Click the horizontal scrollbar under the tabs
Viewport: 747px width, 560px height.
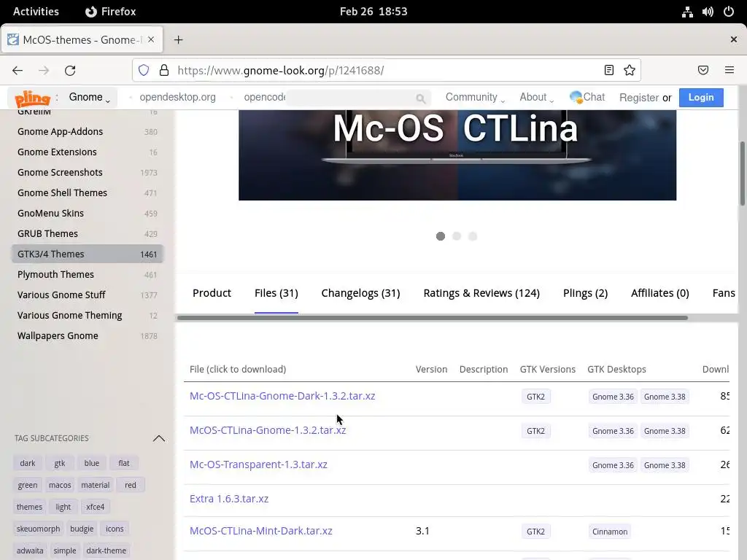432,318
